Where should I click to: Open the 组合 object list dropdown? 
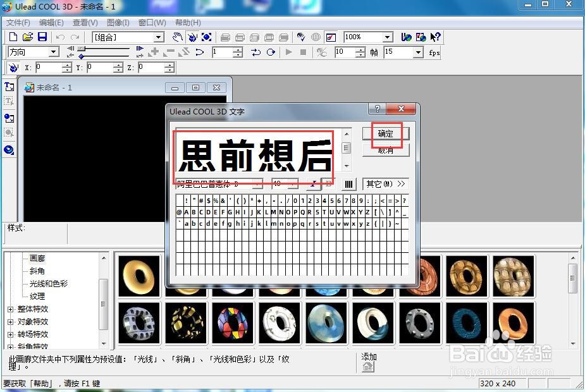point(159,37)
